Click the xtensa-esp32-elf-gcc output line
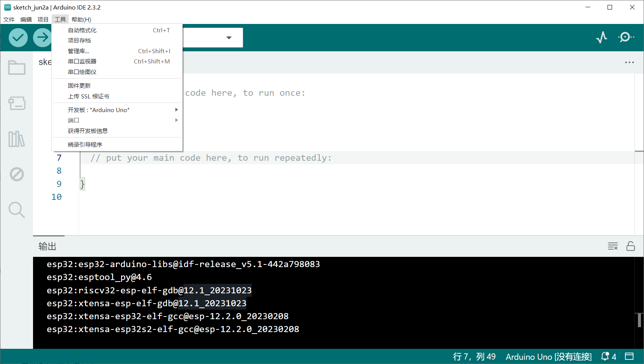Viewport: 644px width, 364px height. (x=167, y=316)
